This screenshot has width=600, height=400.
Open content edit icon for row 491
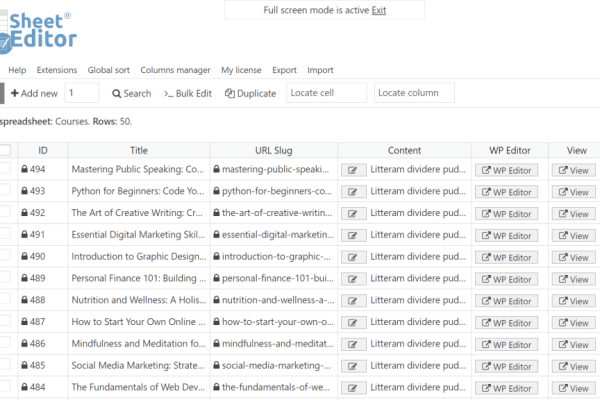(x=353, y=236)
